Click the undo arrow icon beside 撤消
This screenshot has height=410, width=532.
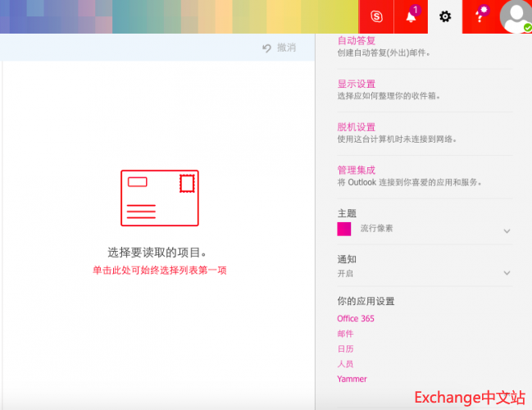pyautogui.click(x=266, y=48)
